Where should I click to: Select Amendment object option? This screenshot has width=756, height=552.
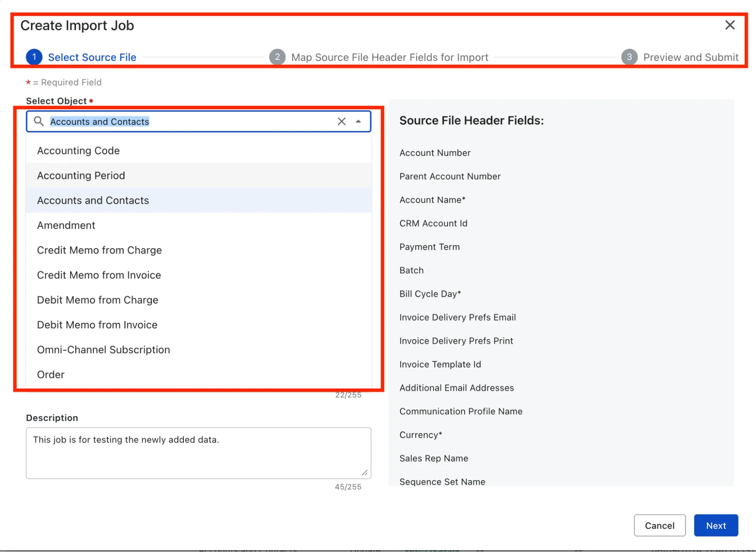click(199, 225)
